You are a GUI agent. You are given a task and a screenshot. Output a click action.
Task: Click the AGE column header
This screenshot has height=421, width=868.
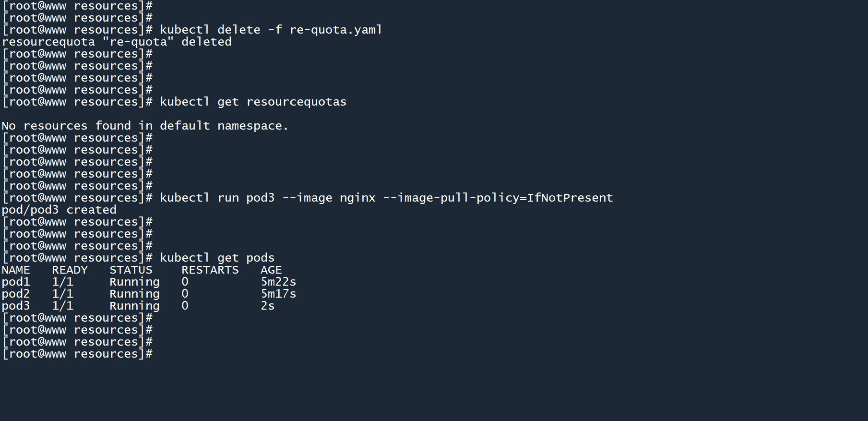point(271,270)
